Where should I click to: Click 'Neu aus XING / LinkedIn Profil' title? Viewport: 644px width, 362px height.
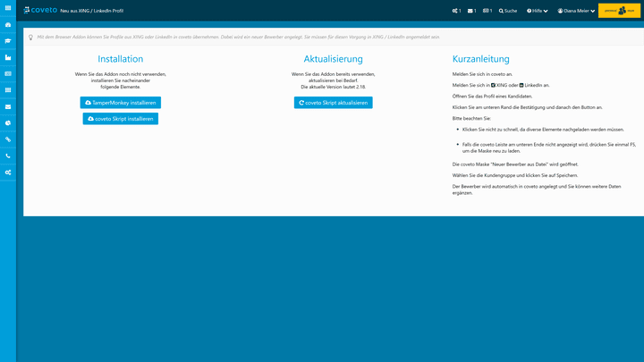tap(91, 11)
